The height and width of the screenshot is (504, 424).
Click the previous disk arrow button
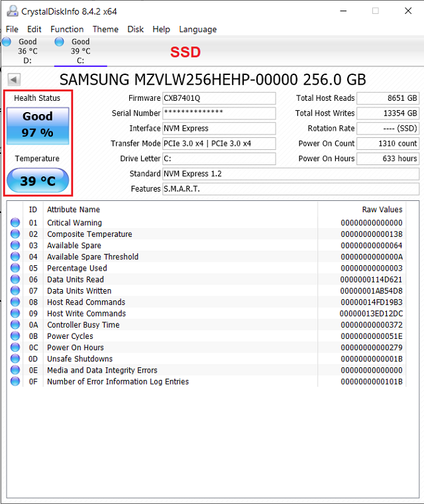[x=14, y=80]
